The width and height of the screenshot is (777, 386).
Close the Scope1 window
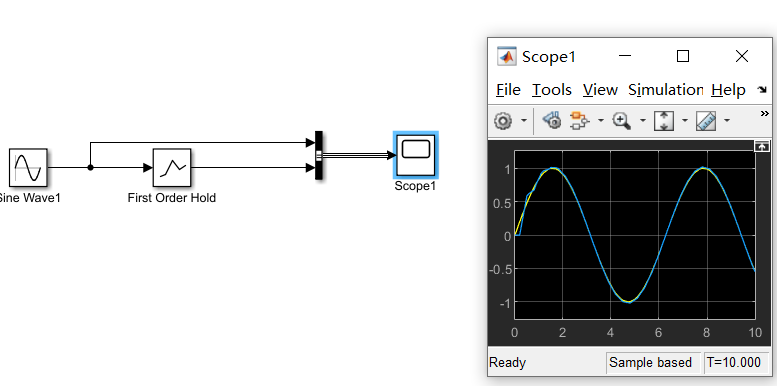tap(742, 56)
